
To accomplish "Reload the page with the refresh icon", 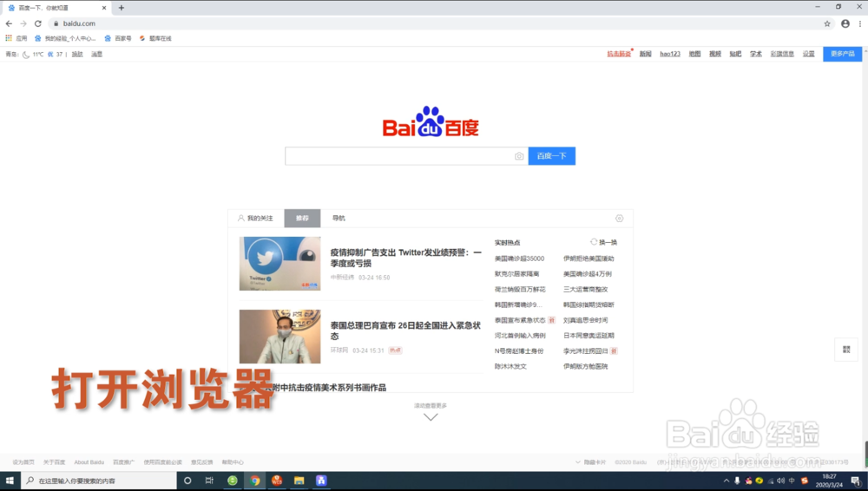I will [x=37, y=23].
